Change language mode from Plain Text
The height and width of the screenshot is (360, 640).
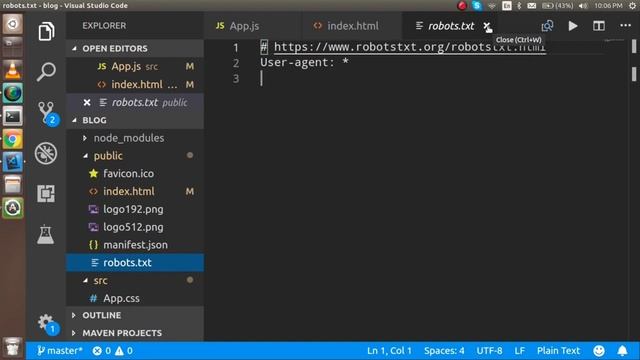pyautogui.click(x=558, y=351)
